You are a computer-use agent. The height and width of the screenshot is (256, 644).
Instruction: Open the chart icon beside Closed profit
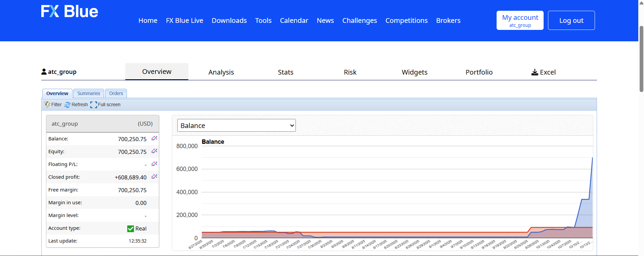(154, 177)
